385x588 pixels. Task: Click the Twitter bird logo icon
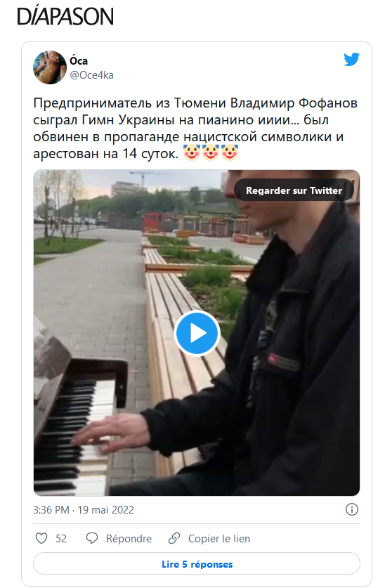point(352,59)
